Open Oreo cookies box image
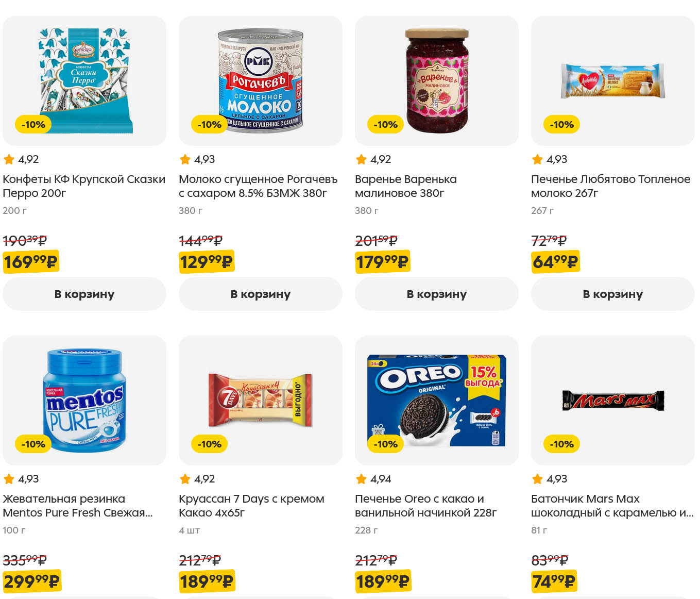Viewport: 700px width, 599px height. pyautogui.click(x=437, y=400)
